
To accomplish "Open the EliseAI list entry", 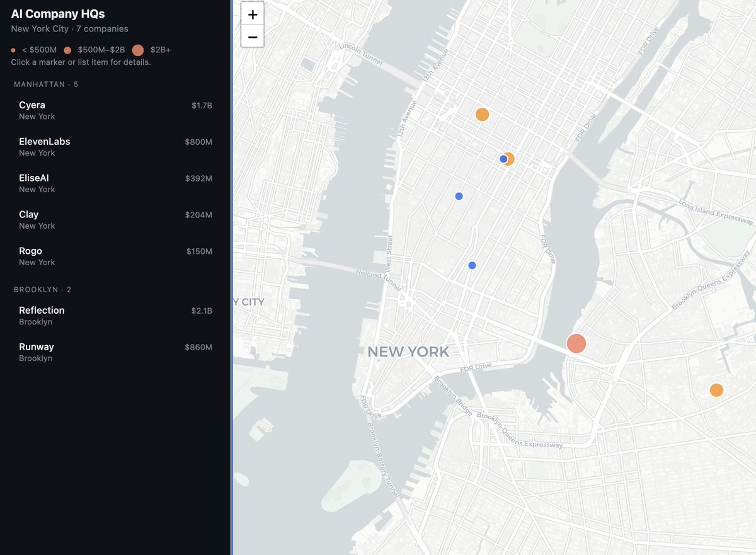I will (115, 183).
